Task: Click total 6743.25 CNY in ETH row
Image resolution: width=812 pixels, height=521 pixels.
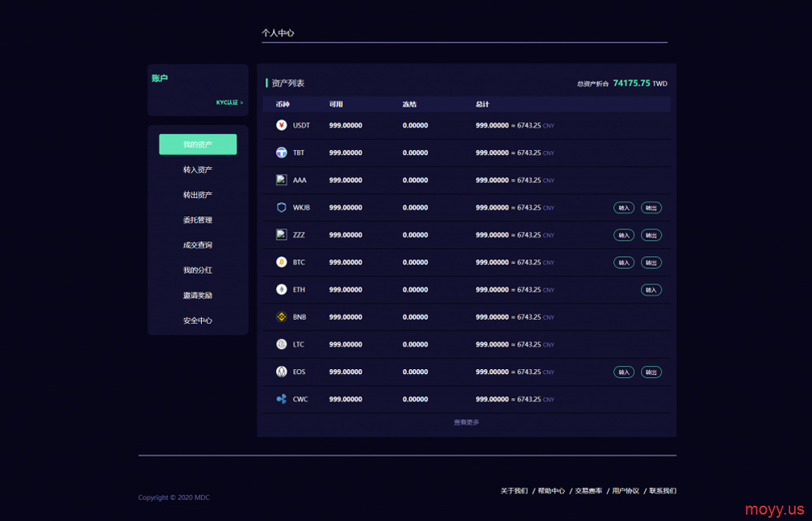Action: (535, 290)
